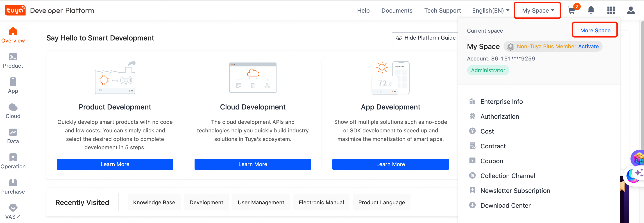Click the Administrator role tag
The height and width of the screenshot is (223, 644).
(488, 70)
